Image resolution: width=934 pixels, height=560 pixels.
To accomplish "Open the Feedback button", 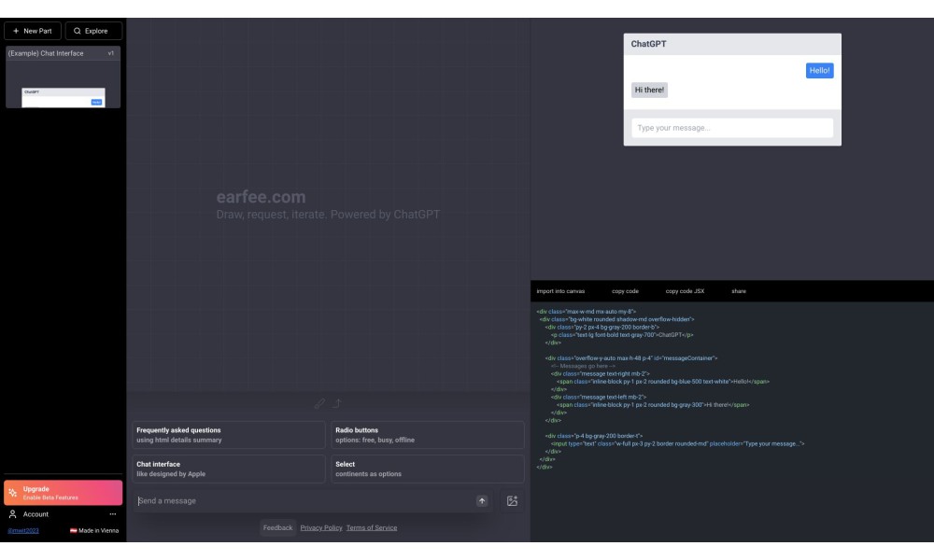I will [x=277, y=528].
